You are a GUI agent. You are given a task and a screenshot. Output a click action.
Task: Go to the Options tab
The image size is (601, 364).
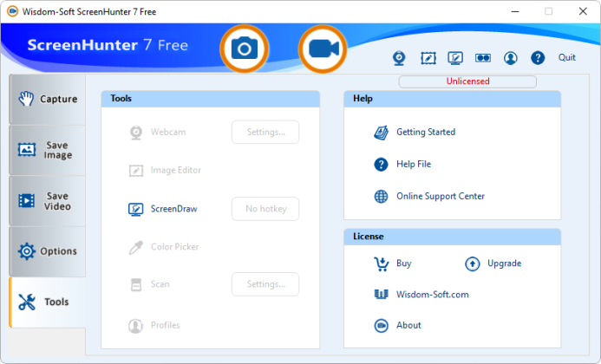tap(48, 251)
